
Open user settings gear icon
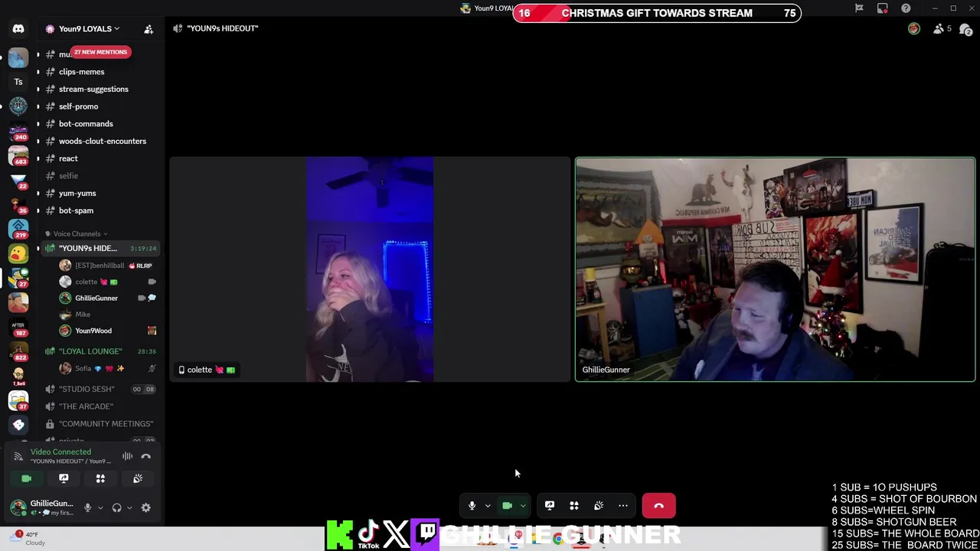point(145,507)
